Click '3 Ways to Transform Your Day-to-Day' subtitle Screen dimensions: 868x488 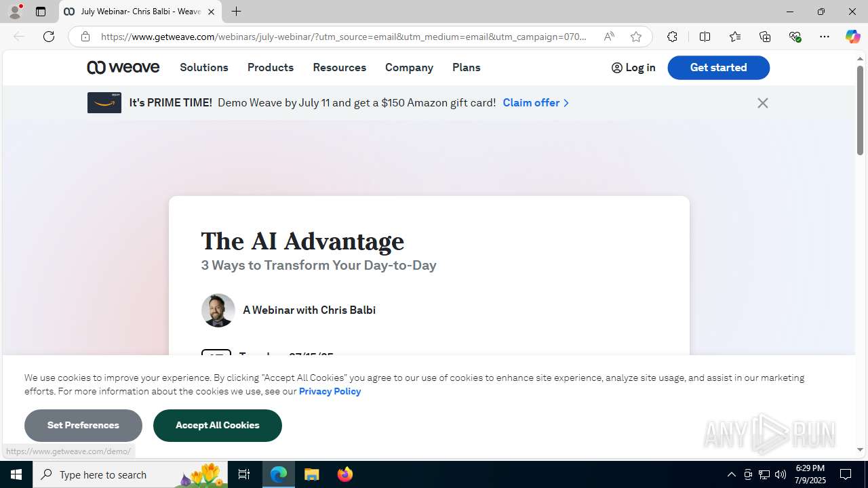click(x=319, y=265)
